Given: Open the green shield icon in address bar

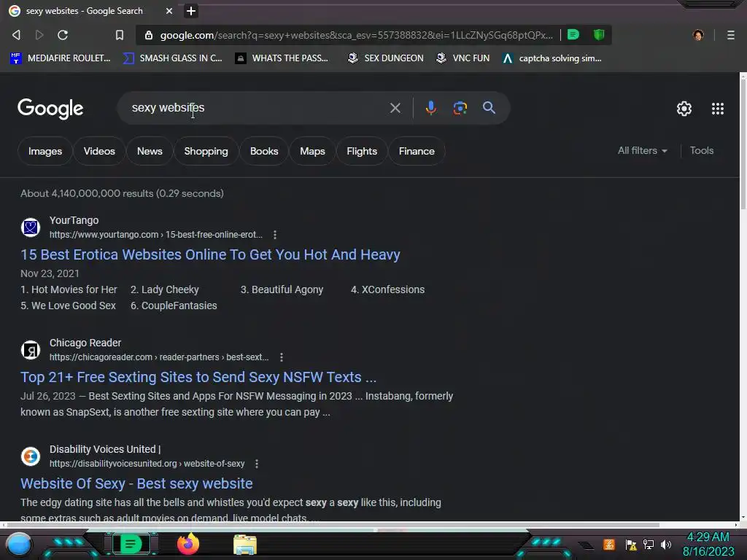Looking at the screenshot, I should point(599,35).
